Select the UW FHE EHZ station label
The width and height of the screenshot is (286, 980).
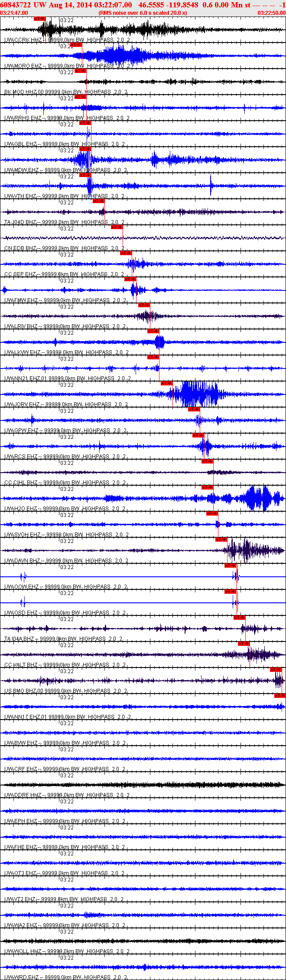pyautogui.click(x=65, y=847)
